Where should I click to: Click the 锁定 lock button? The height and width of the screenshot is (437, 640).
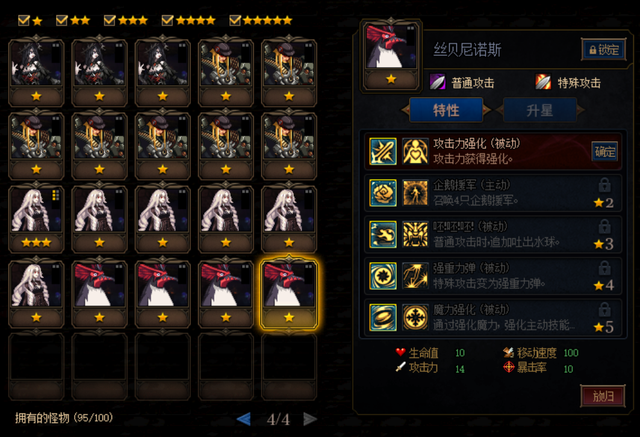pyautogui.click(x=604, y=50)
